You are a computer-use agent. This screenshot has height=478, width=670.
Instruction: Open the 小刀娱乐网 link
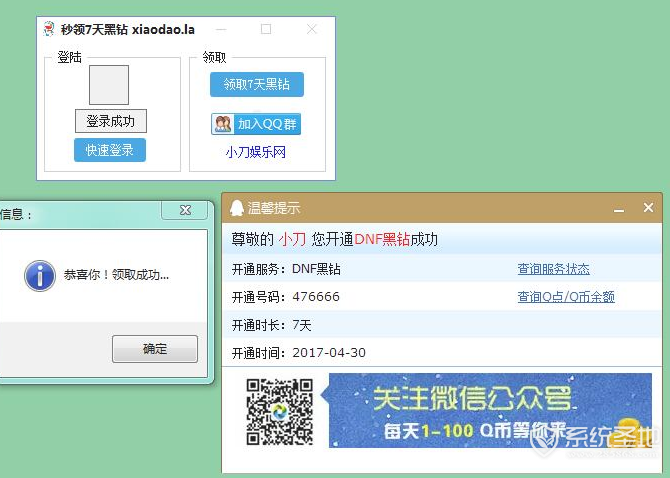[256, 152]
